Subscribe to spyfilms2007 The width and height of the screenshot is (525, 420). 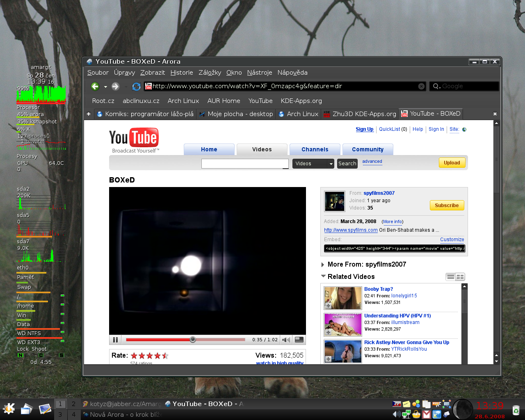pos(447,205)
